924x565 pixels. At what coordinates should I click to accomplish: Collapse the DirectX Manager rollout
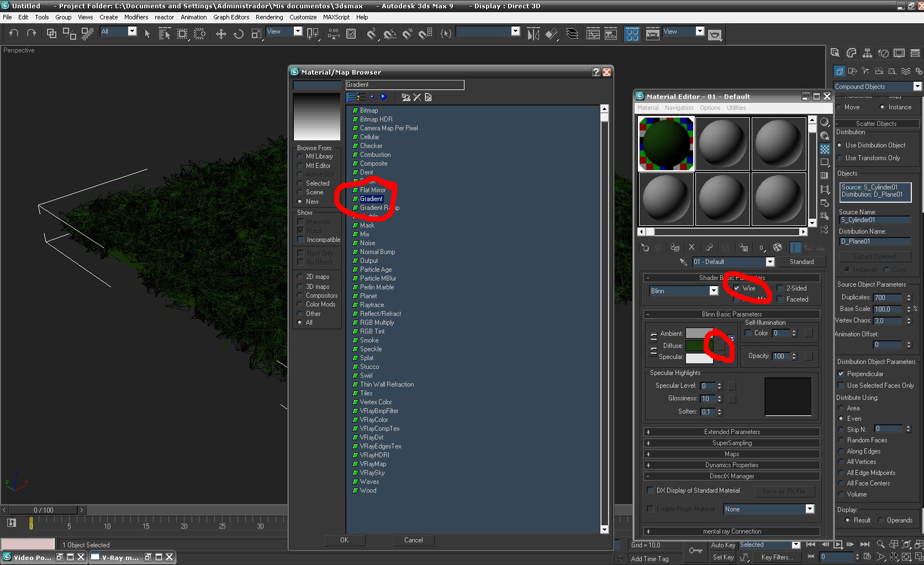[x=731, y=476]
